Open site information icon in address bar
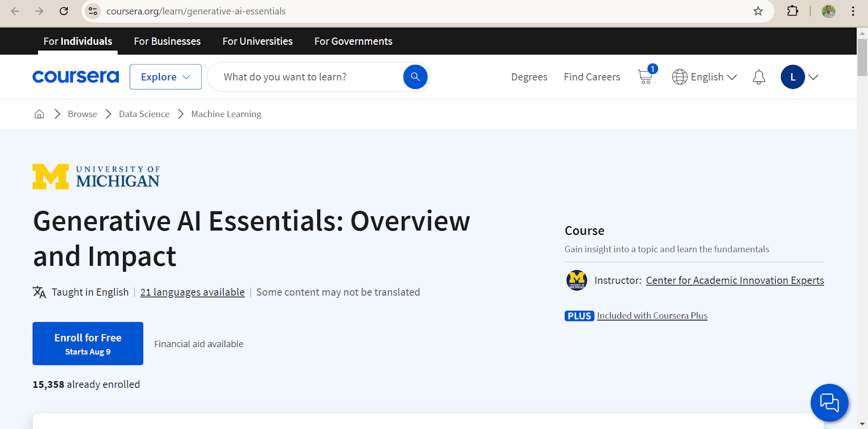This screenshot has width=868, height=429. (x=93, y=11)
